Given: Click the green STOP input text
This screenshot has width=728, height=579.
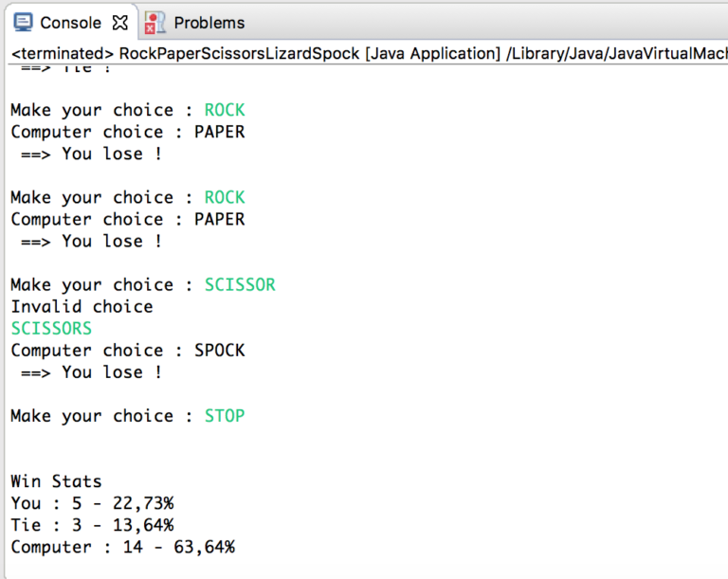Looking at the screenshot, I should (x=225, y=416).
